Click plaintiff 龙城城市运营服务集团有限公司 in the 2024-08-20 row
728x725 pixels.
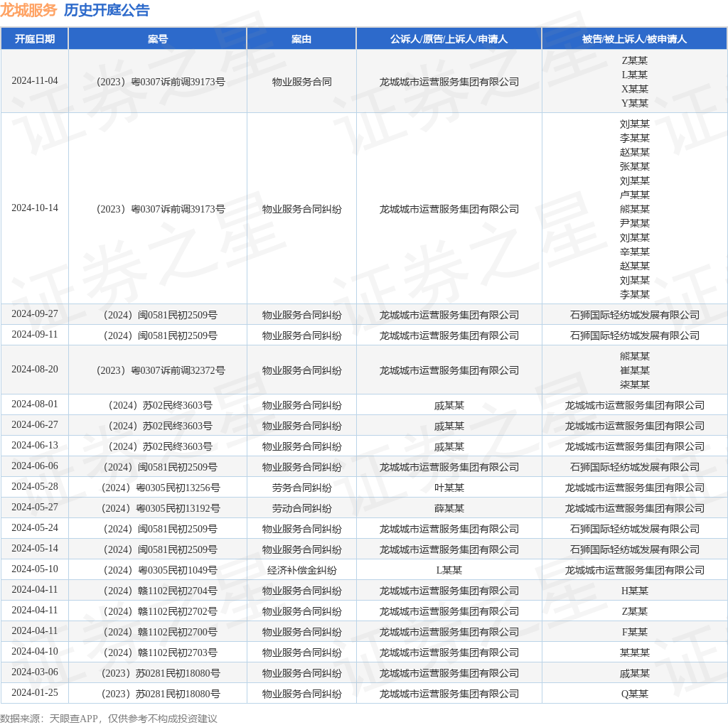tap(449, 370)
